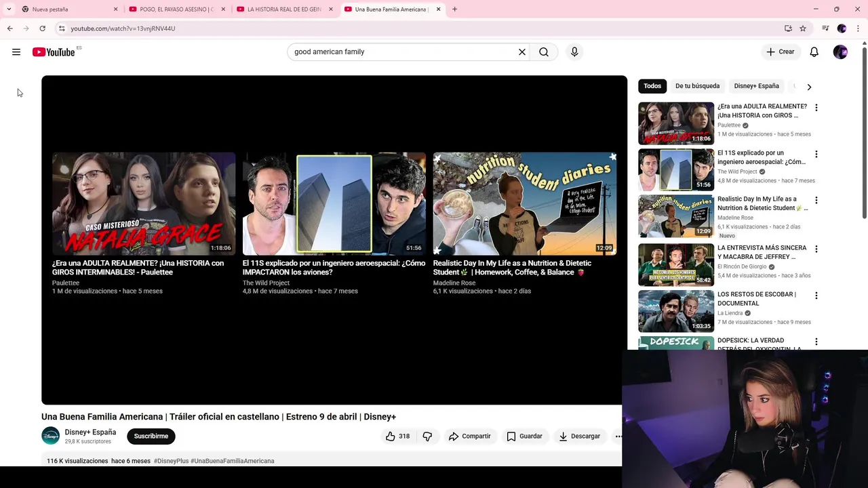
Task: Click the 116 K visualizaciones description text
Action: tap(77, 461)
